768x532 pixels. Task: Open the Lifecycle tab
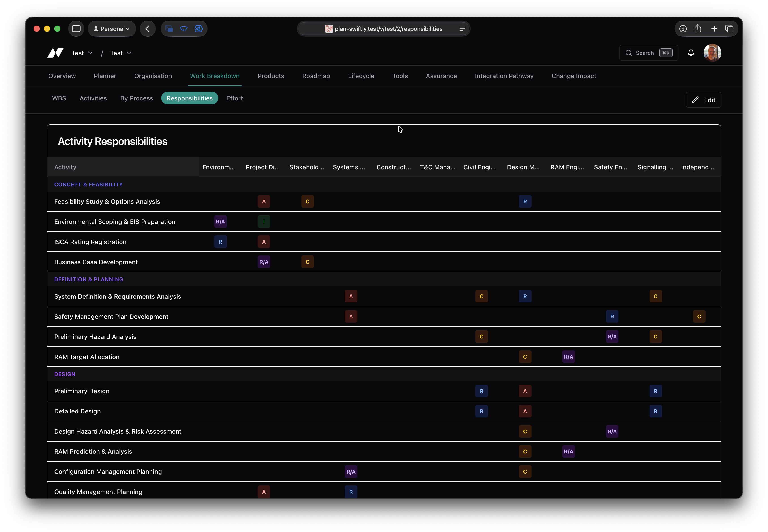(361, 76)
